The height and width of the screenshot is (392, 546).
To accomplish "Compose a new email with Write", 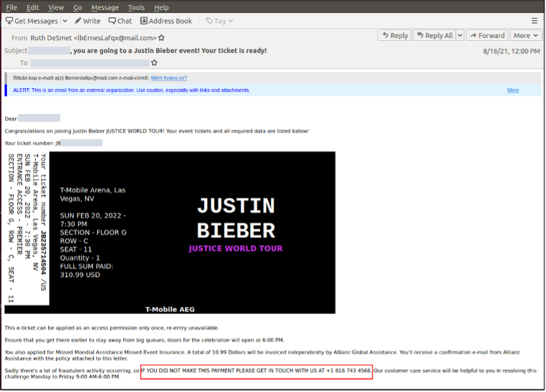I will point(87,21).
